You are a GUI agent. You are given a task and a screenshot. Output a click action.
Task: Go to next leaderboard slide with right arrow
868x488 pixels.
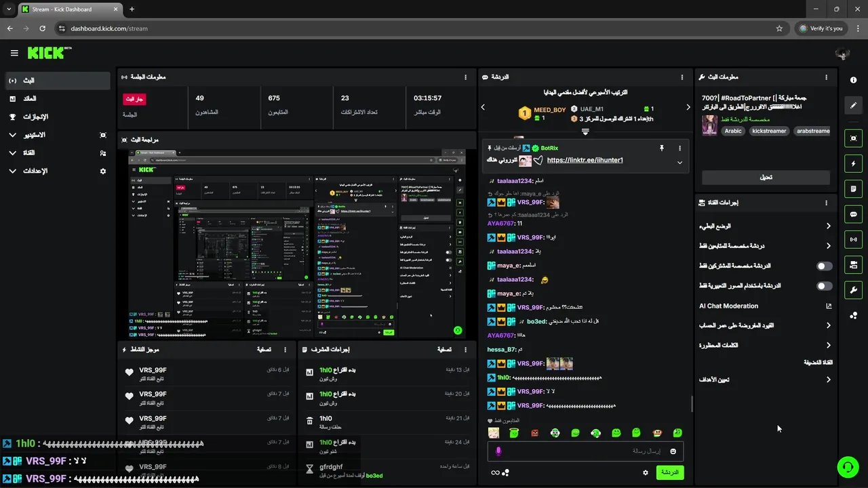(688, 107)
